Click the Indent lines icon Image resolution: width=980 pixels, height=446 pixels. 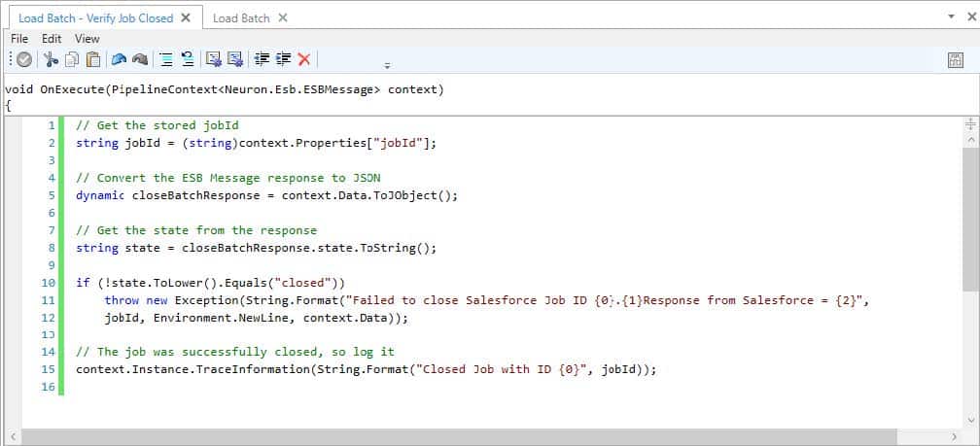coord(166,59)
